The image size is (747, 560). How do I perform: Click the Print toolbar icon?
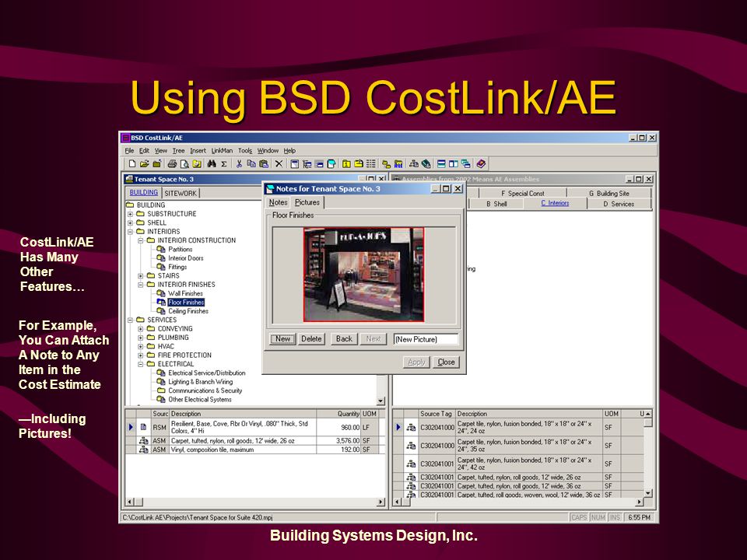click(x=172, y=164)
